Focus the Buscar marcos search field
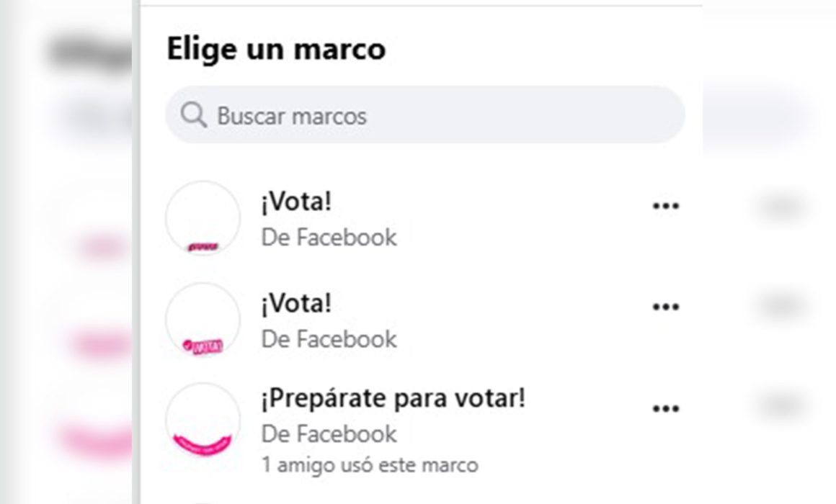This screenshot has width=836, height=504. point(425,115)
